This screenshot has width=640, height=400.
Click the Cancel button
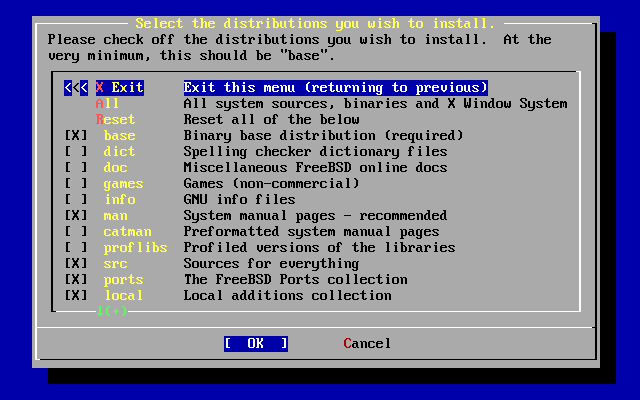[367, 344]
